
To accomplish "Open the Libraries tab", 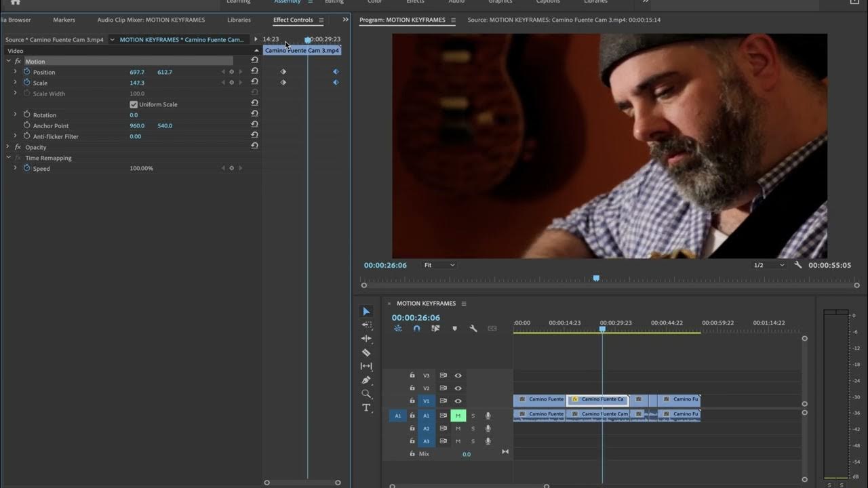I will 239,20.
